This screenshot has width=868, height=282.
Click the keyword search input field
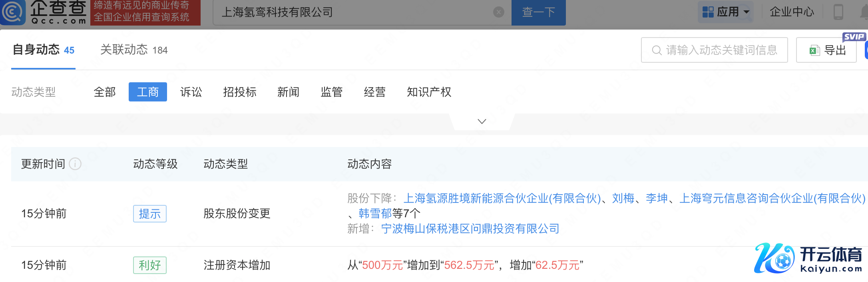coord(719,50)
